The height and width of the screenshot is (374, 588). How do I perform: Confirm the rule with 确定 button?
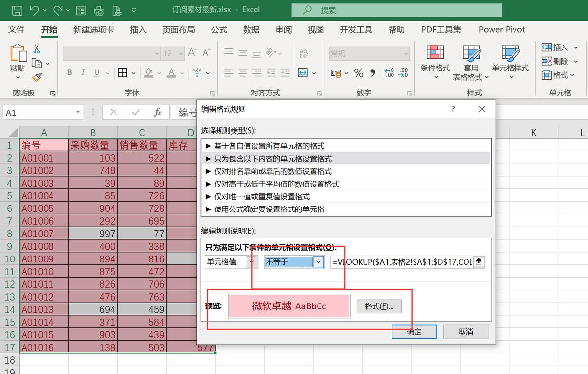[414, 331]
